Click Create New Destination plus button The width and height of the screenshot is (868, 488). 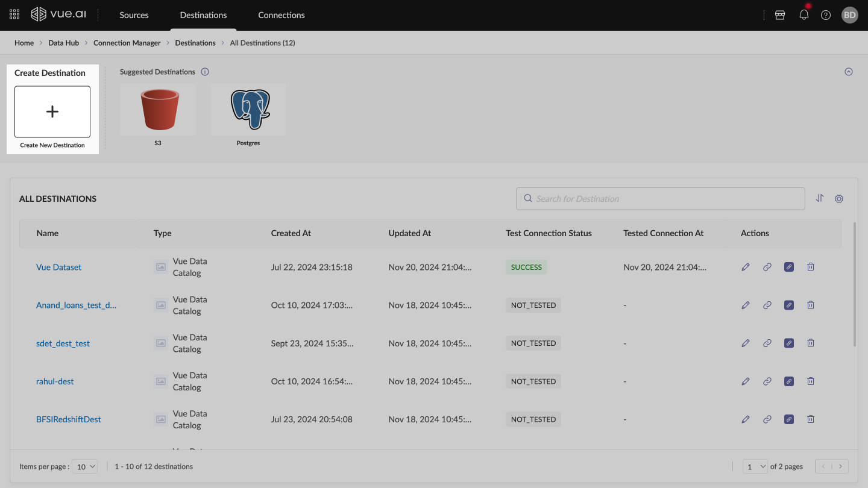tap(52, 111)
